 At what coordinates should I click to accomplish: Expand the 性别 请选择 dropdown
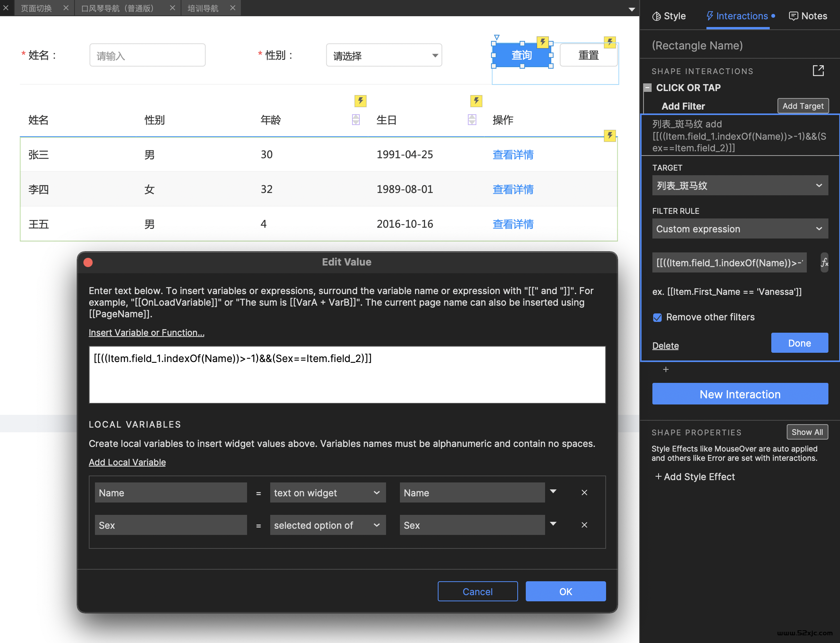click(x=384, y=56)
